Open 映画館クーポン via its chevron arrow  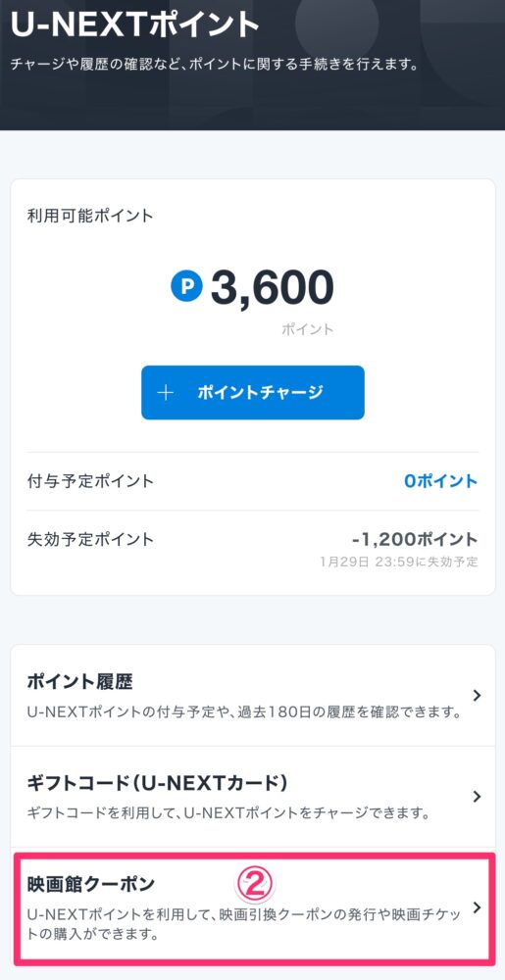click(x=477, y=907)
